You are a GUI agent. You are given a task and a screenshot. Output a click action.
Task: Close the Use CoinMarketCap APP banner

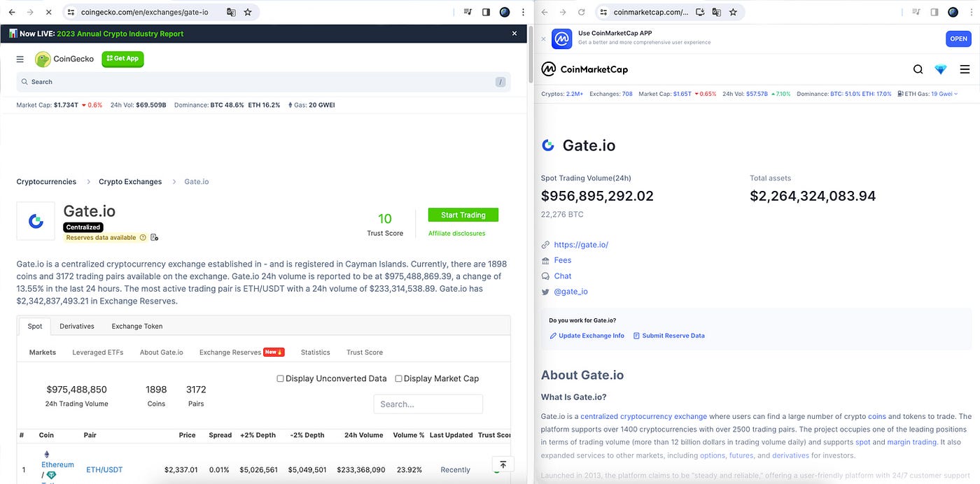[544, 39]
